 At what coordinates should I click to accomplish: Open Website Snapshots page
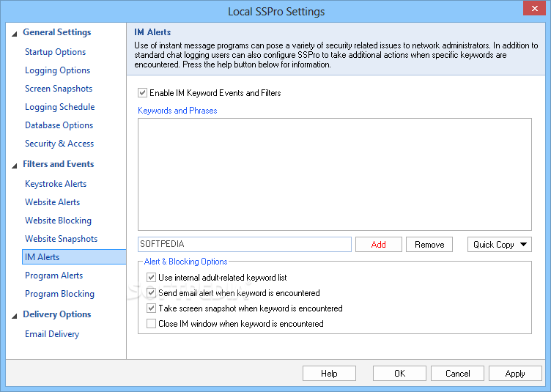click(x=61, y=239)
